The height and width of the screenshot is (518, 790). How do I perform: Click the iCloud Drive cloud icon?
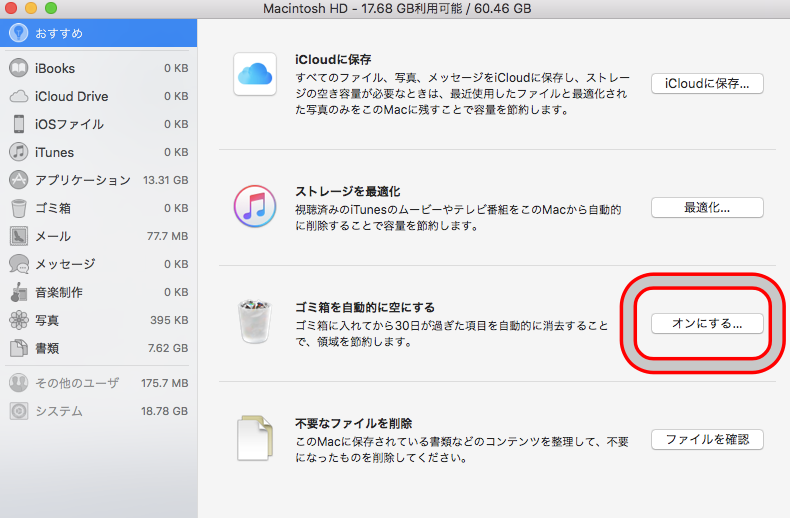tap(19, 96)
